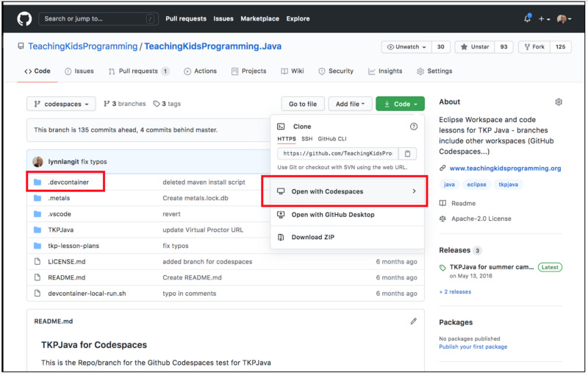Click the tkp-lesson-plans folder icon
This screenshot has height=376, width=588.
[x=37, y=246]
